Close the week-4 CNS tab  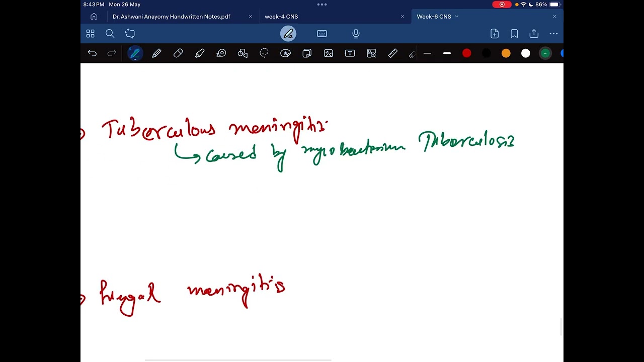pyautogui.click(x=403, y=17)
